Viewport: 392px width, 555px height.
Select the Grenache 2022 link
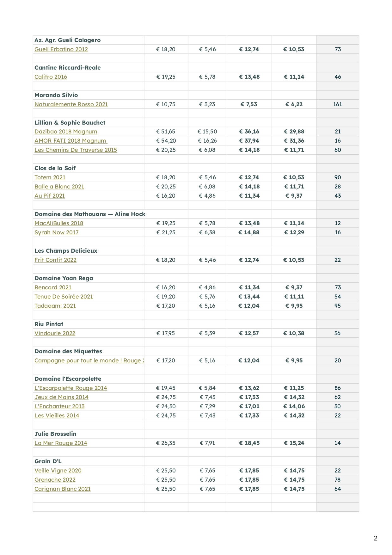click(55, 480)
